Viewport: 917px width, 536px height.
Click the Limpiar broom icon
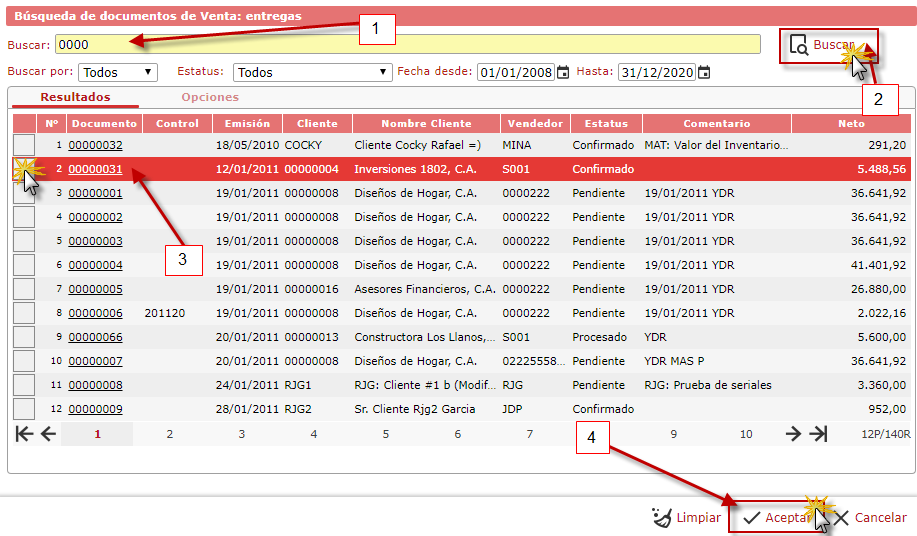(x=662, y=517)
